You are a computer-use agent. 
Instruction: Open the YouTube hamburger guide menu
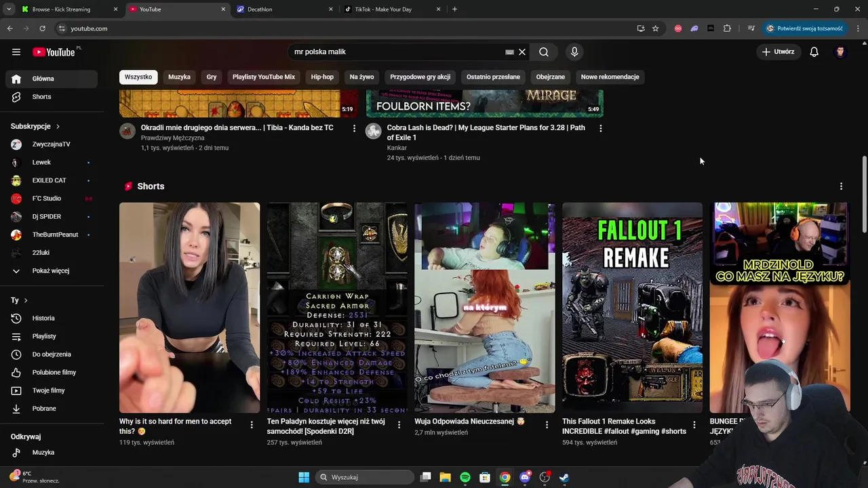pyautogui.click(x=16, y=52)
